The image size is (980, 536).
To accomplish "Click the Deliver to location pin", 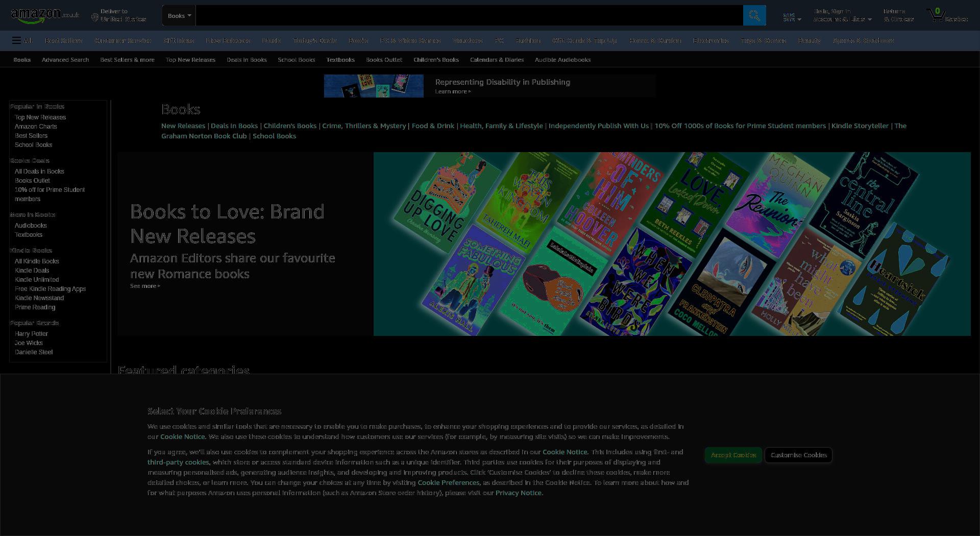I will [94, 18].
